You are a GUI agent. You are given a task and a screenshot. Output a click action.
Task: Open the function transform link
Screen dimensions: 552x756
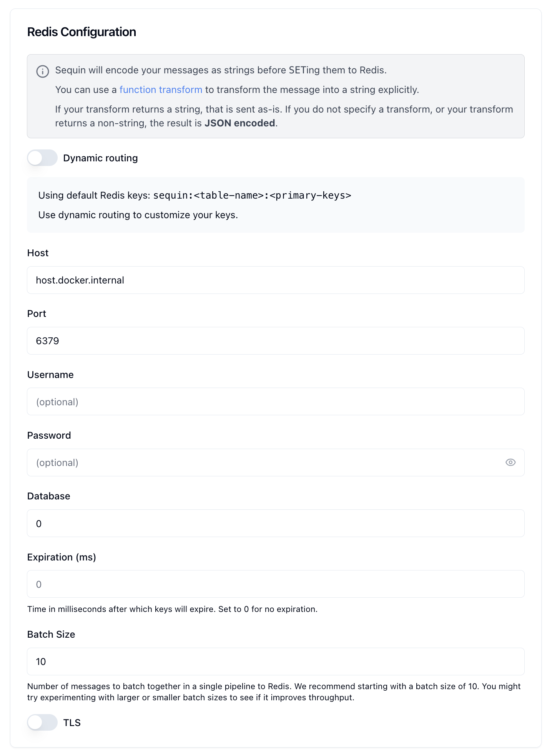tap(161, 90)
